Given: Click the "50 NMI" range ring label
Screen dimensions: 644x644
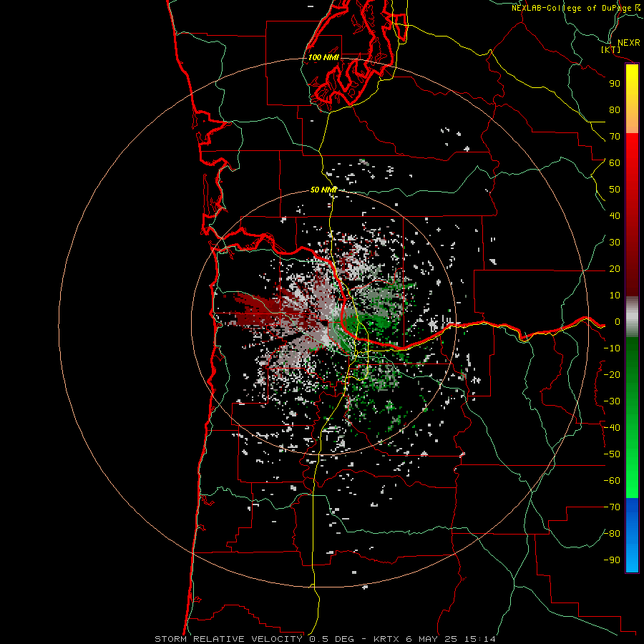Looking at the screenshot, I should [x=323, y=190].
